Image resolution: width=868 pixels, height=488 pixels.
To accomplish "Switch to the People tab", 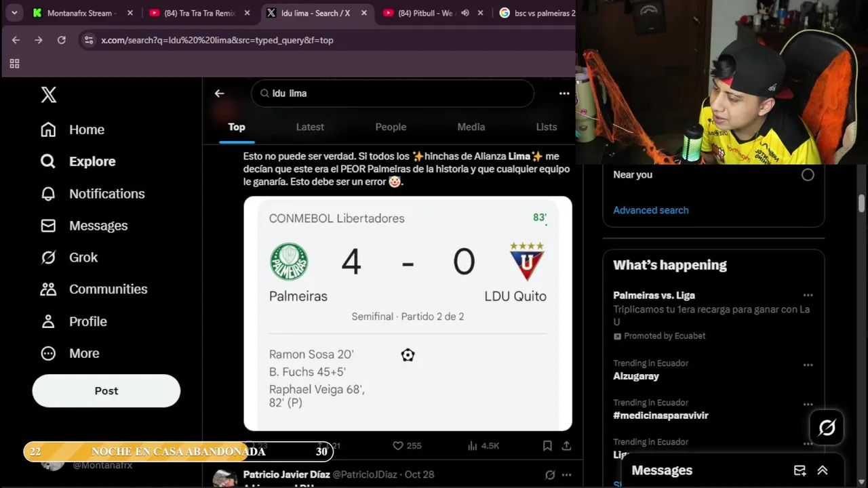I will pos(391,127).
